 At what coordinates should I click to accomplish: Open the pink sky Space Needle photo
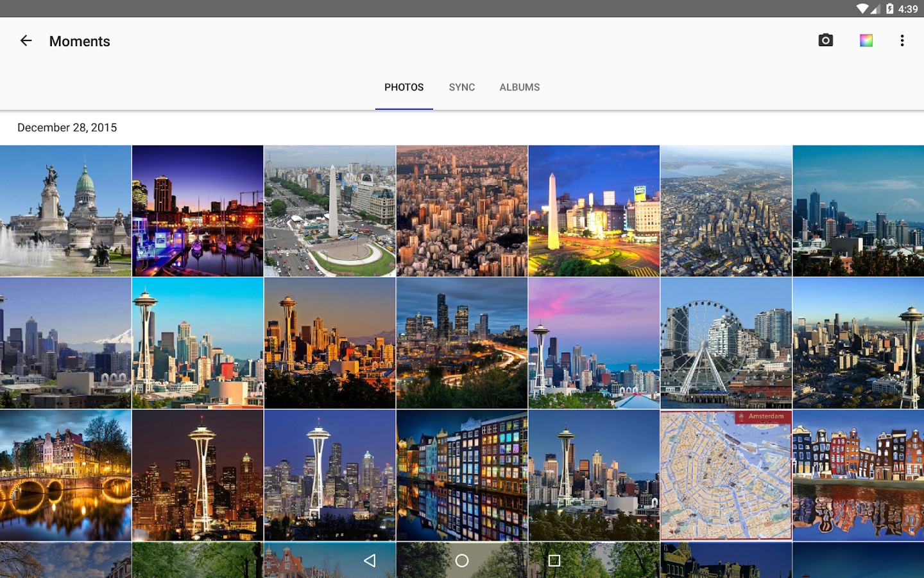coord(594,343)
